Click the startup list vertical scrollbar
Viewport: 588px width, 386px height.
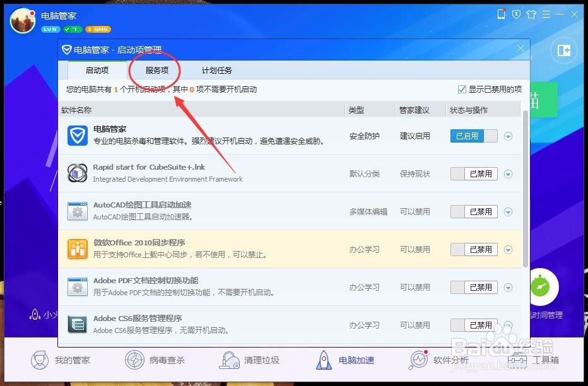[x=526, y=189]
